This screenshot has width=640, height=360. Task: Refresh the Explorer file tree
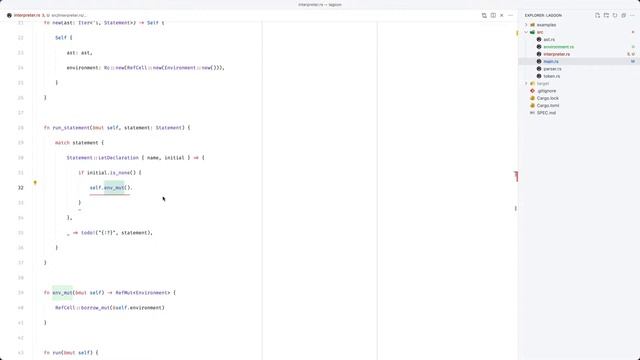tap(615, 16)
